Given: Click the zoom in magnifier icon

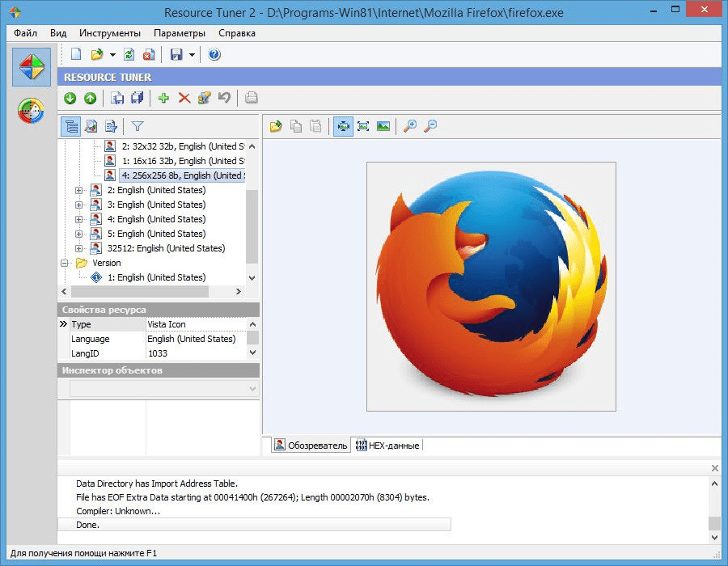Looking at the screenshot, I should 410,126.
